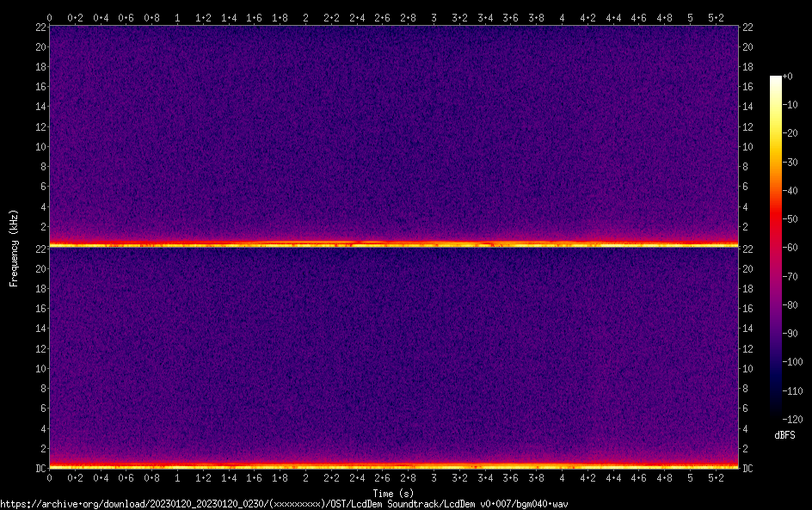Click the 16 kHz label on lower-right frequency axis
The image size is (812, 510).
748,309
